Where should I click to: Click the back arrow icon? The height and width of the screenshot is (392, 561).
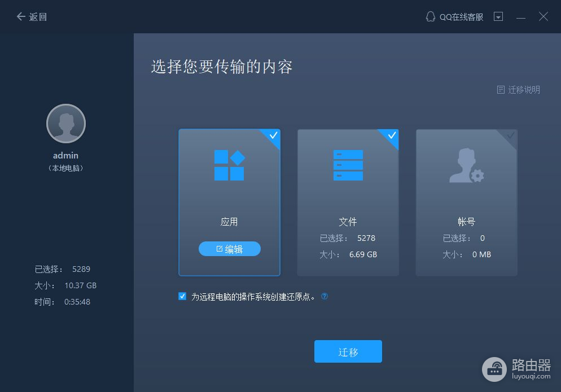(x=21, y=17)
